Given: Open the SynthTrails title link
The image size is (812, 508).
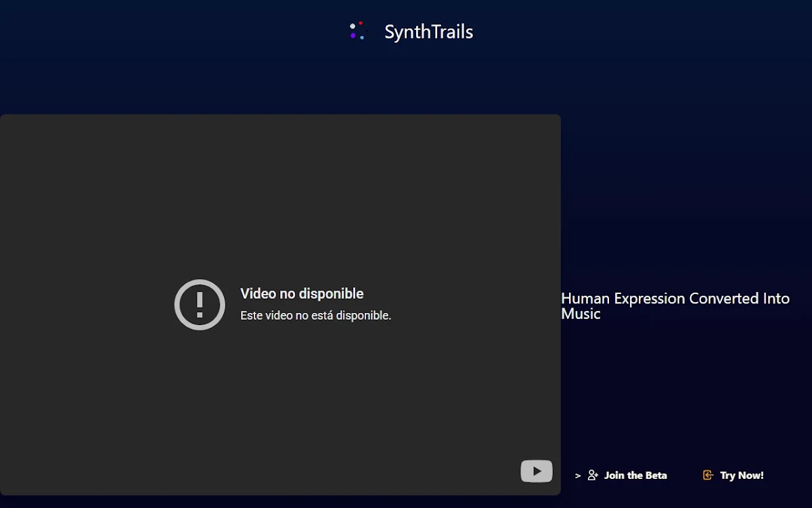Looking at the screenshot, I should coord(428,32).
